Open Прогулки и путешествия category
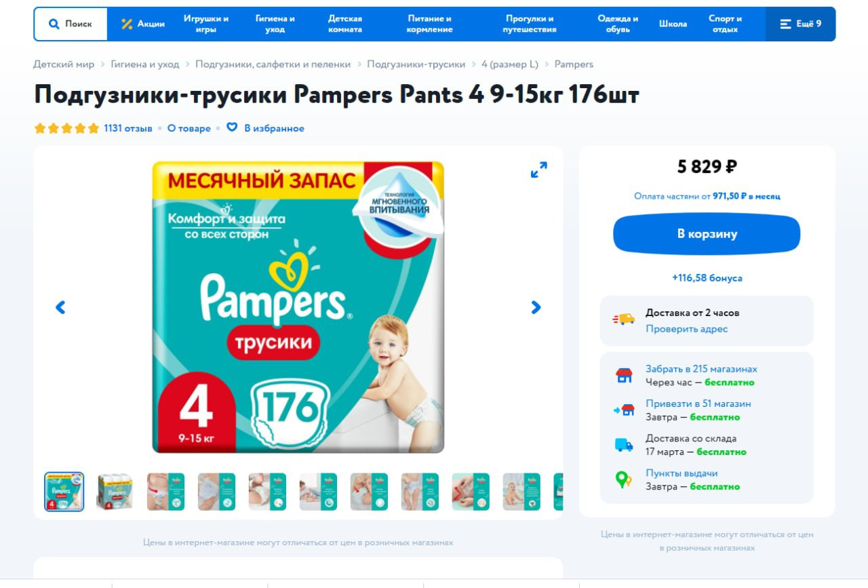The height and width of the screenshot is (588, 868). click(530, 24)
